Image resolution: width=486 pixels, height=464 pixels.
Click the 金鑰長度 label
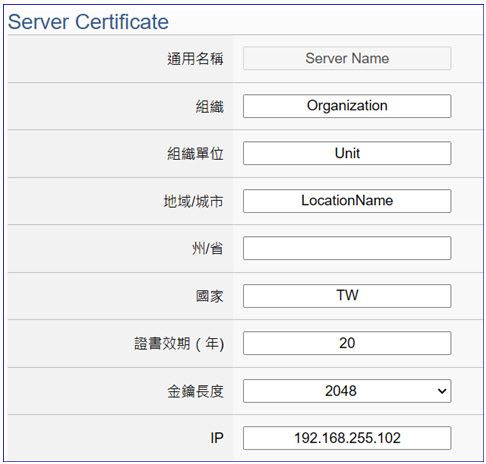[195, 391]
